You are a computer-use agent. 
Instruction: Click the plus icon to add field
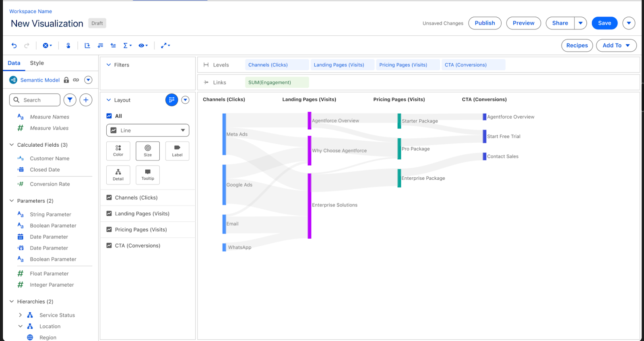(86, 100)
